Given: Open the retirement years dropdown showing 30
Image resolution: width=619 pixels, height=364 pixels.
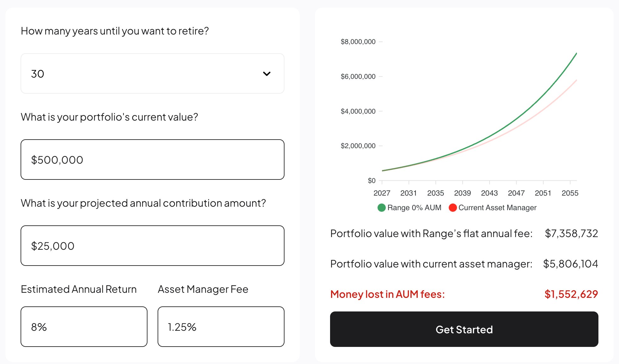Looking at the screenshot, I should (153, 73).
